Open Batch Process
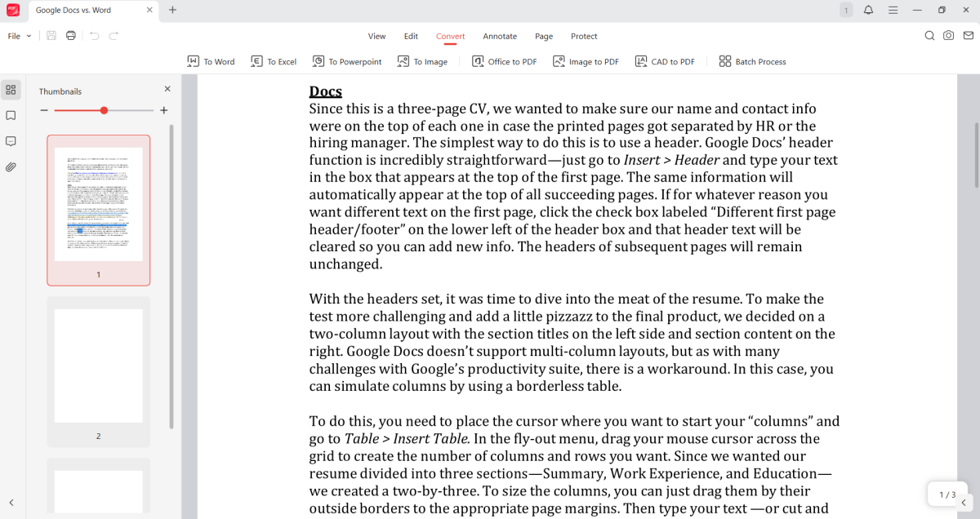This screenshot has width=980, height=519. 752,61
